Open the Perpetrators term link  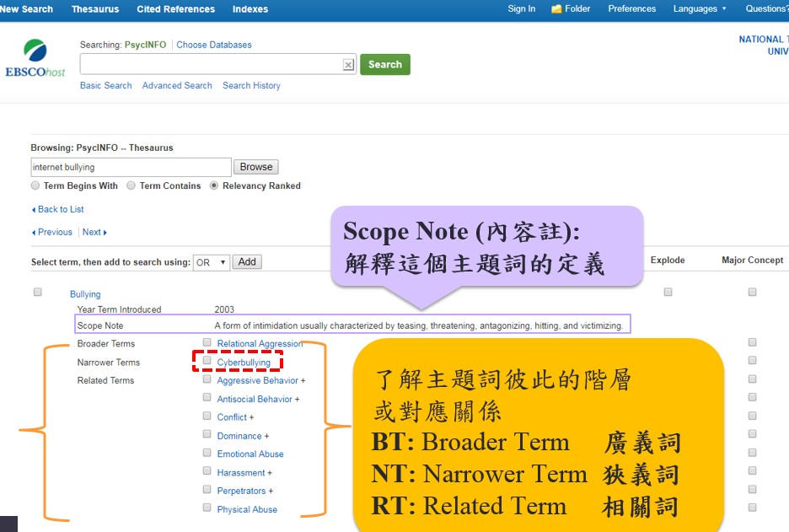click(242, 491)
